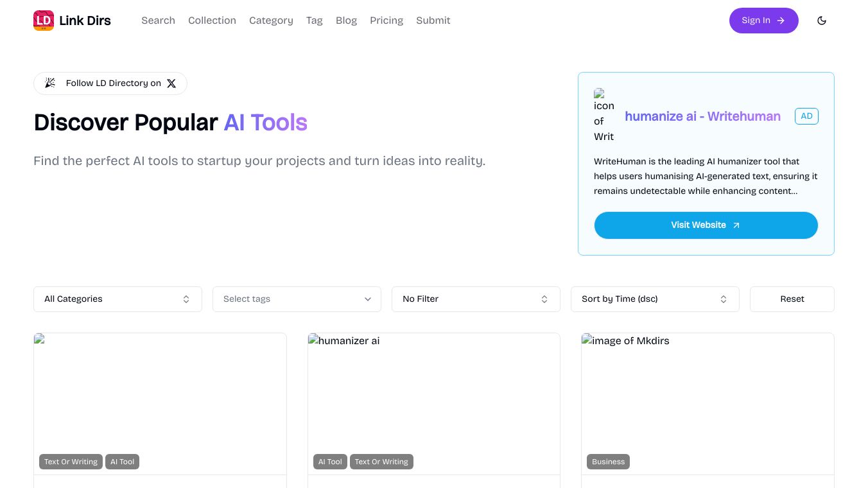Click the Visit Website button

pyautogui.click(x=706, y=225)
